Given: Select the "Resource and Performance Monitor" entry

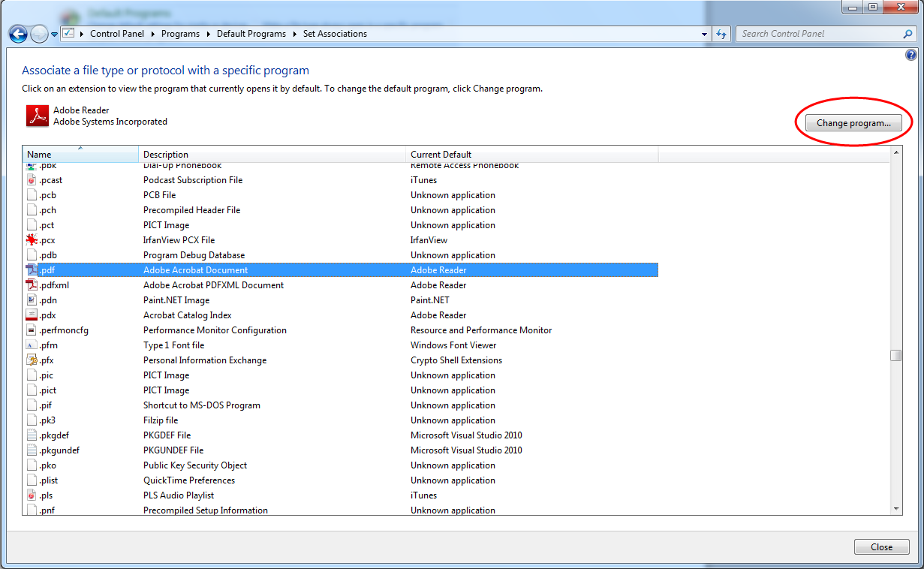Looking at the screenshot, I should click(481, 330).
